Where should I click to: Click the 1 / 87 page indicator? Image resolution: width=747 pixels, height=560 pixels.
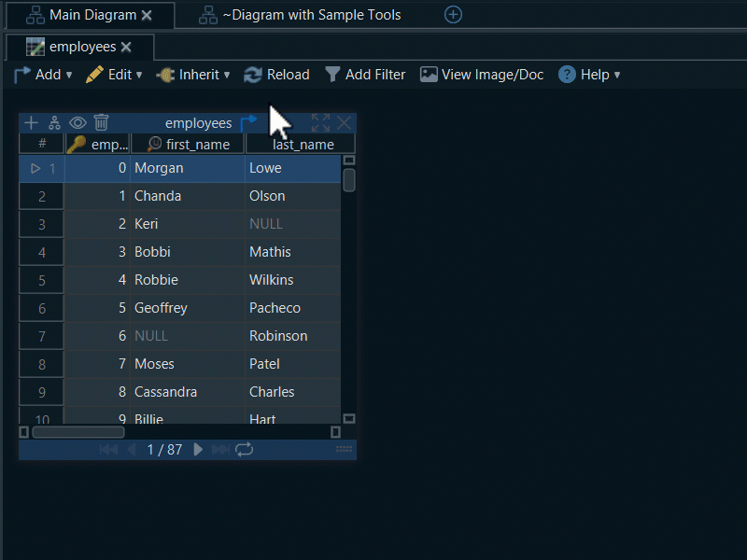164,450
